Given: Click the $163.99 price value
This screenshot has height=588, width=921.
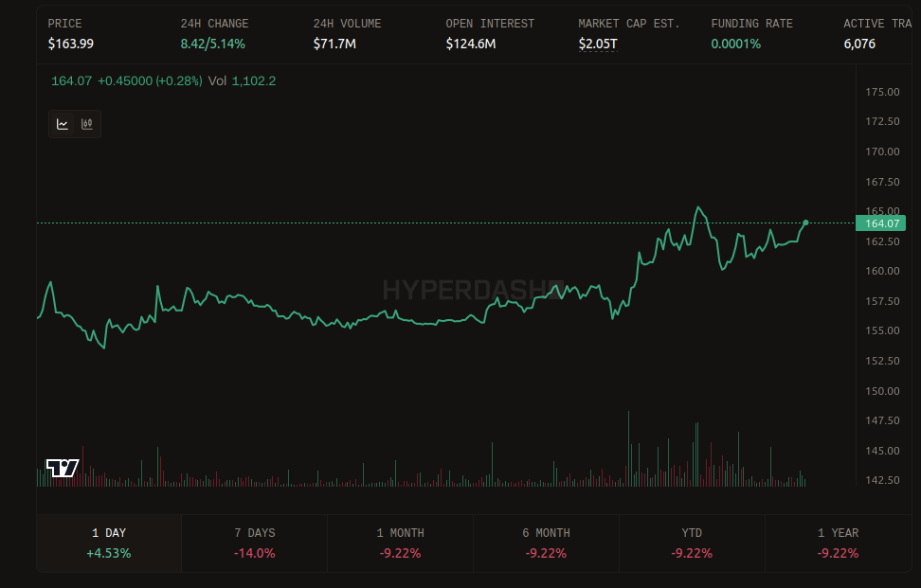Looking at the screenshot, I should 70,44.
